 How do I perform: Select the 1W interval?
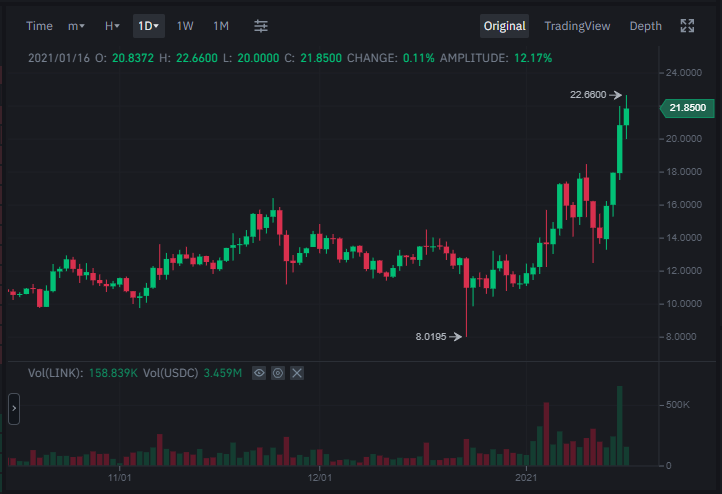[185, 26]
